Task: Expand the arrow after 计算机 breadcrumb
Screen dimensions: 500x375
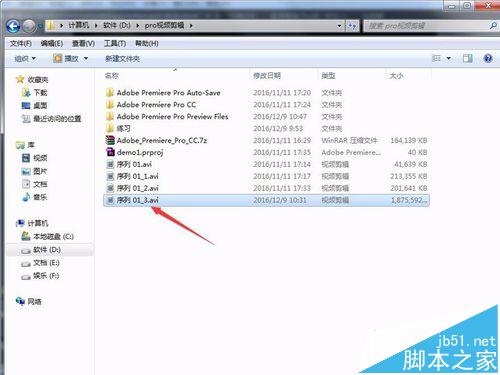Action: click(96, 26)
